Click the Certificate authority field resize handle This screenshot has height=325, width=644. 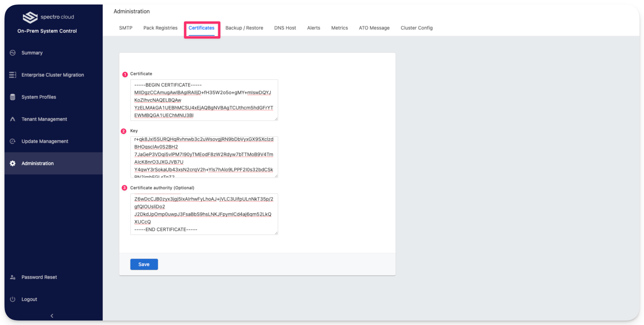point(276,233)
